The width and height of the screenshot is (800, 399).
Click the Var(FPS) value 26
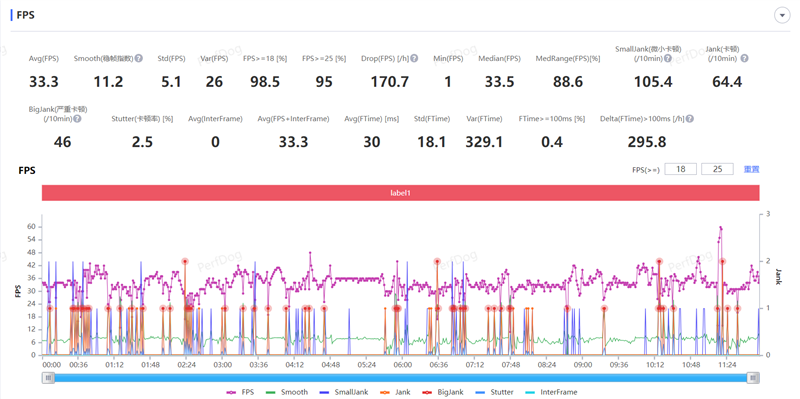point(214,82)
